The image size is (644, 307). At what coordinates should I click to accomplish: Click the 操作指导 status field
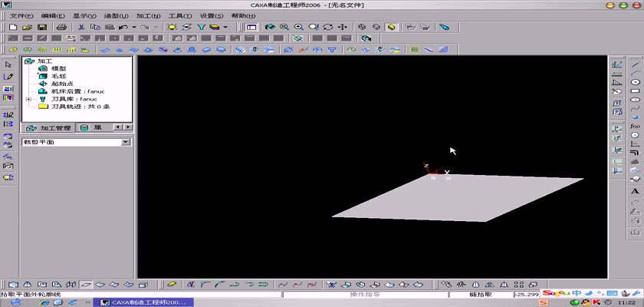coord(365,295)
